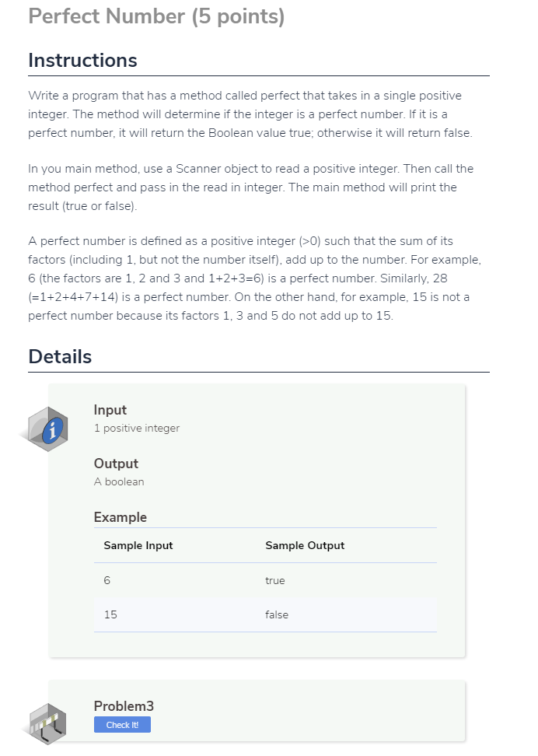The image size is (538, 756).
Task: Click the Sample Input column header
Action: [x=138, y=545]
